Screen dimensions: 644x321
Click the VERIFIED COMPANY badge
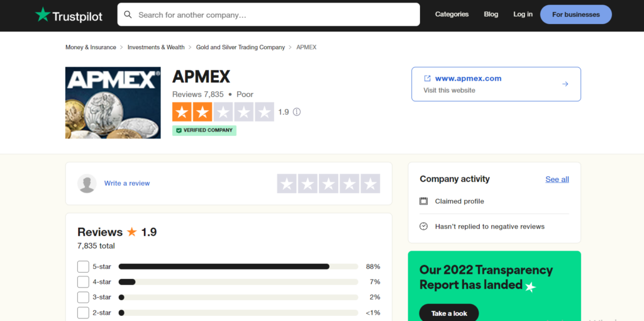point(204,130)
